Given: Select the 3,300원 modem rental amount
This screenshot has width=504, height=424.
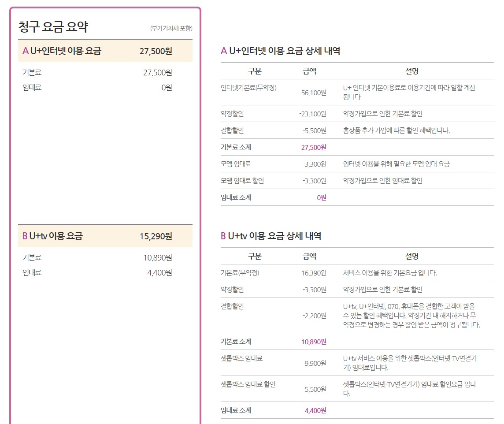Looking at the screenshot, I should pos(315,164).
